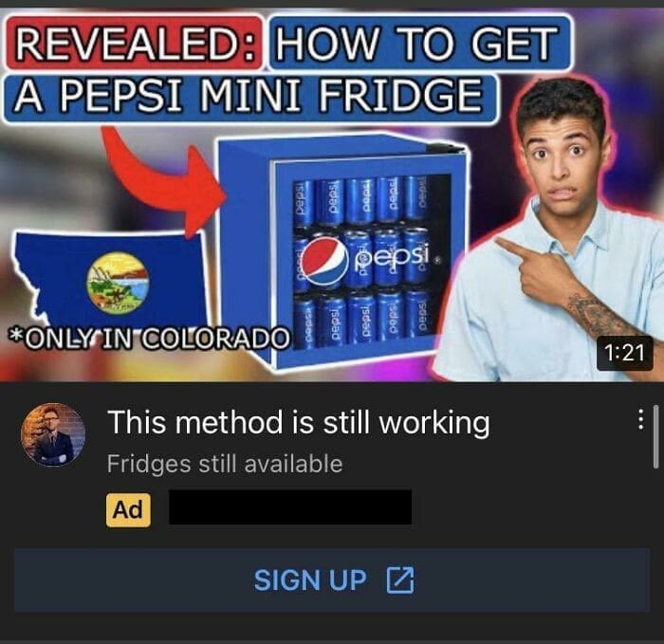664x644 pixels.
Task: Click the 'A PEPSI MINI FRIDGE' banner
Action: point(249,98)
